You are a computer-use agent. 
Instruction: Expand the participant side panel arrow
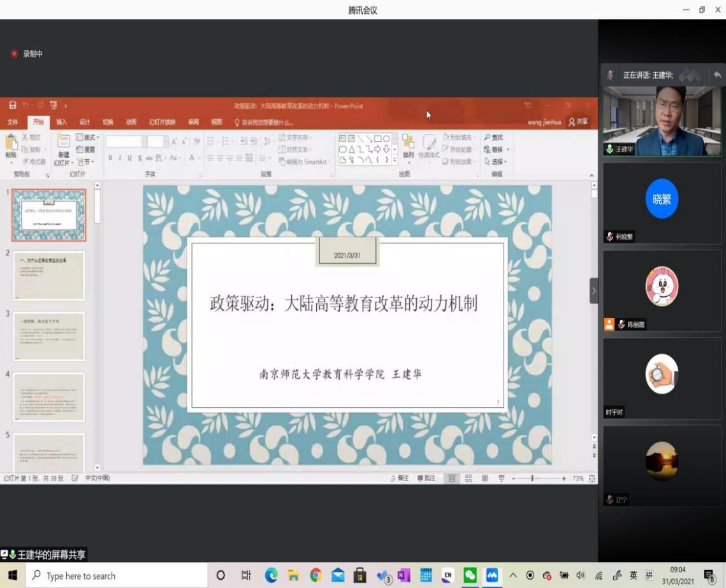point(593,290)
